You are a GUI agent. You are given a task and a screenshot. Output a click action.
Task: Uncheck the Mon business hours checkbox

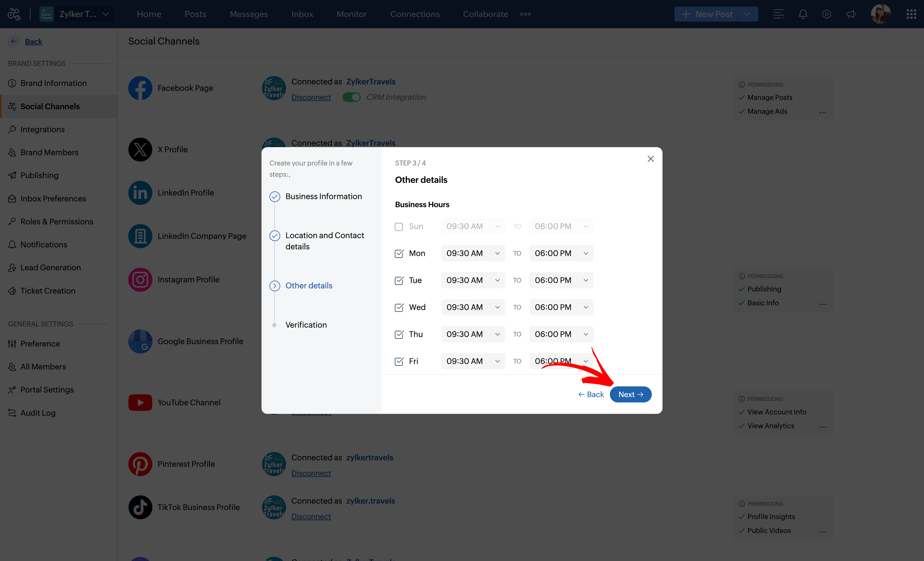click(399, 254)
